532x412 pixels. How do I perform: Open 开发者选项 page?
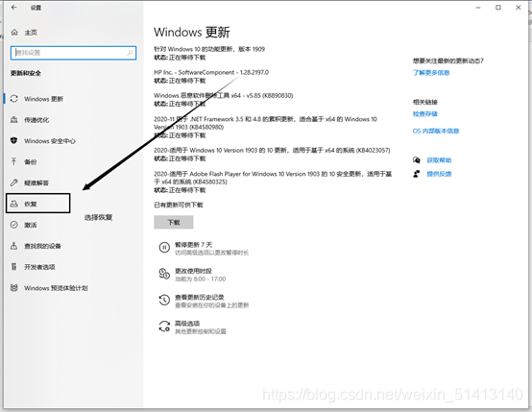[39, 267]
